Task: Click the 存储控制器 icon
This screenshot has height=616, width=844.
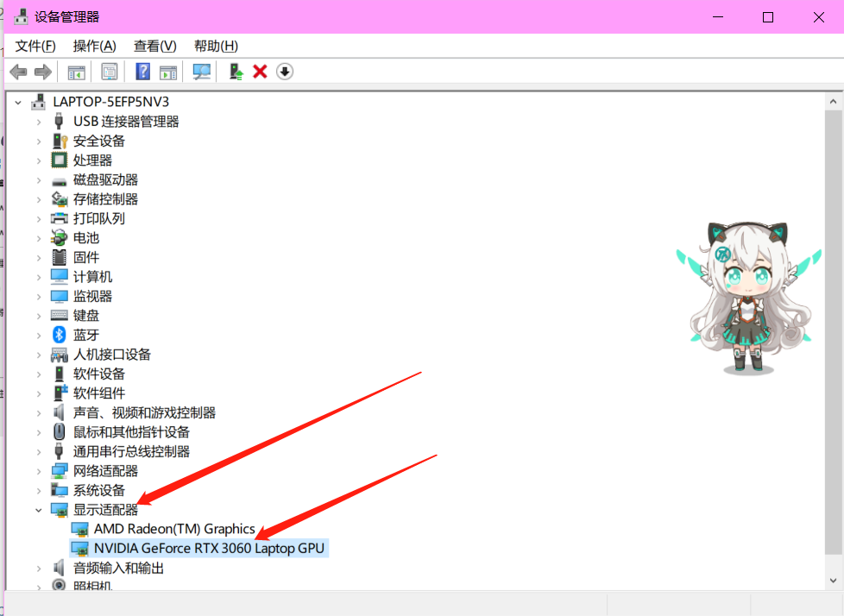Action: 60,199
